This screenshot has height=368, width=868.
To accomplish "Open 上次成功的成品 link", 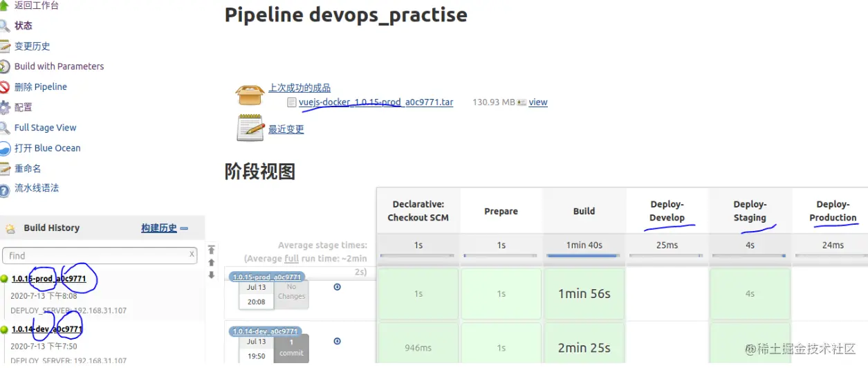I will 299,88.
